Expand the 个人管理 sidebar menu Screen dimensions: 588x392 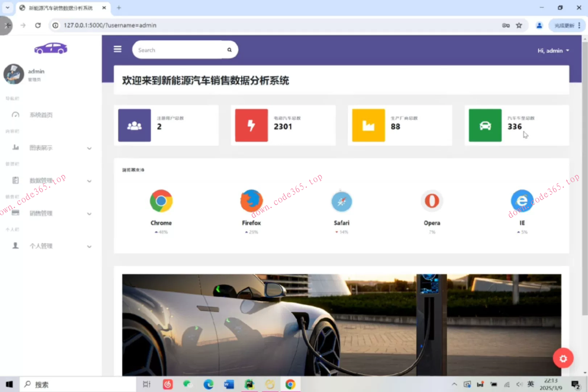pos(51,246)
